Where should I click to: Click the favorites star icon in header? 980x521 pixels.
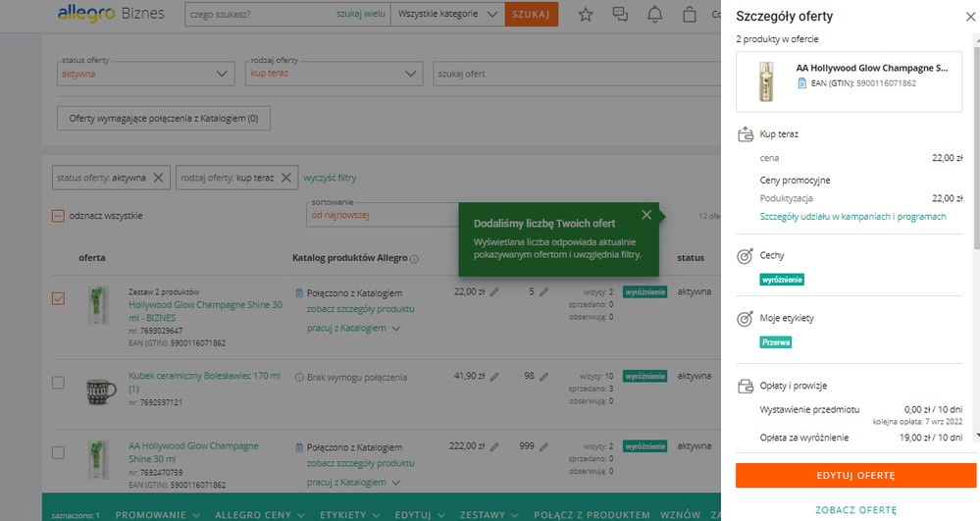pyautogui.click(x=586, y=15)
